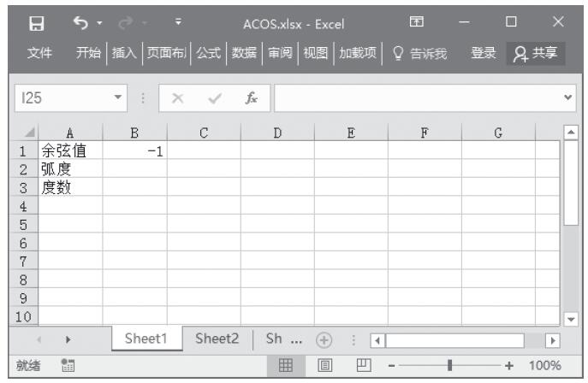Click the 登录 sign-in button
Screen dimensions: 588x383
pyautogui.click(x=484, y=53)
